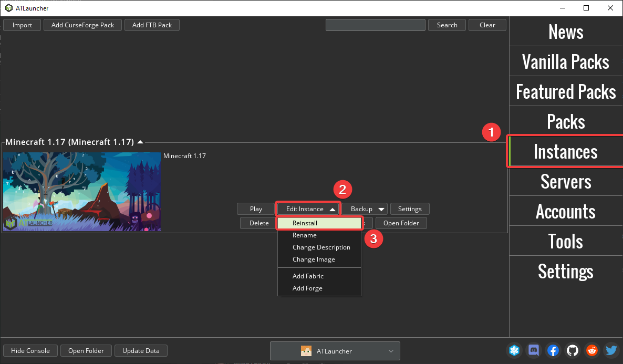Collapse the Minecraft 1.17 instance header arrow
The width and height of the screenshot is (623, 364).
(x=140, y=142)
